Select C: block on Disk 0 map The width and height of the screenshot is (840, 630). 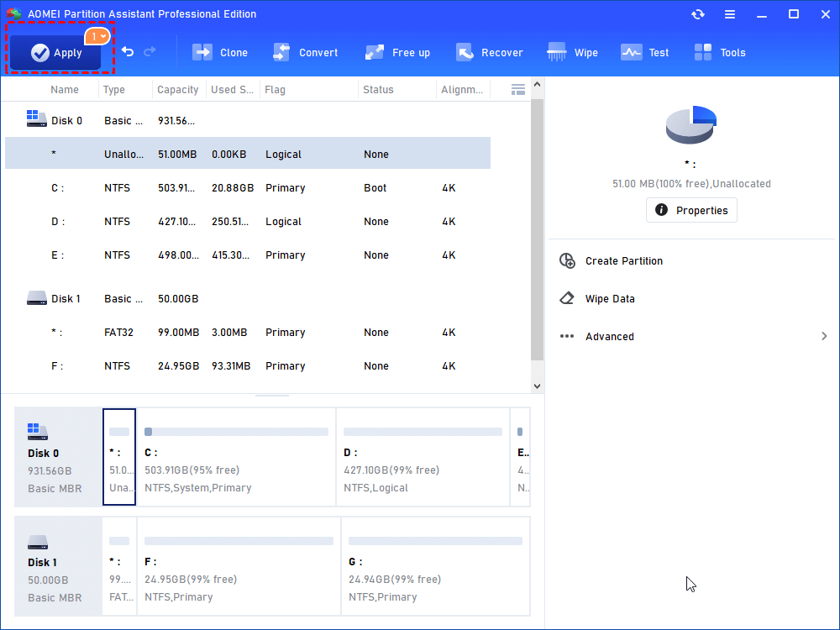pyautogui.click(x=236, y=457)
